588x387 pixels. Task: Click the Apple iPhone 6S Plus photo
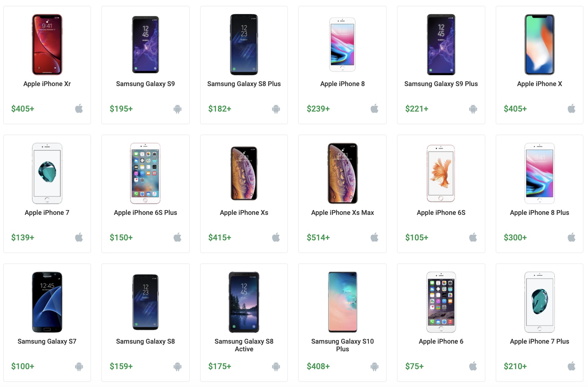tap(146, 173)
